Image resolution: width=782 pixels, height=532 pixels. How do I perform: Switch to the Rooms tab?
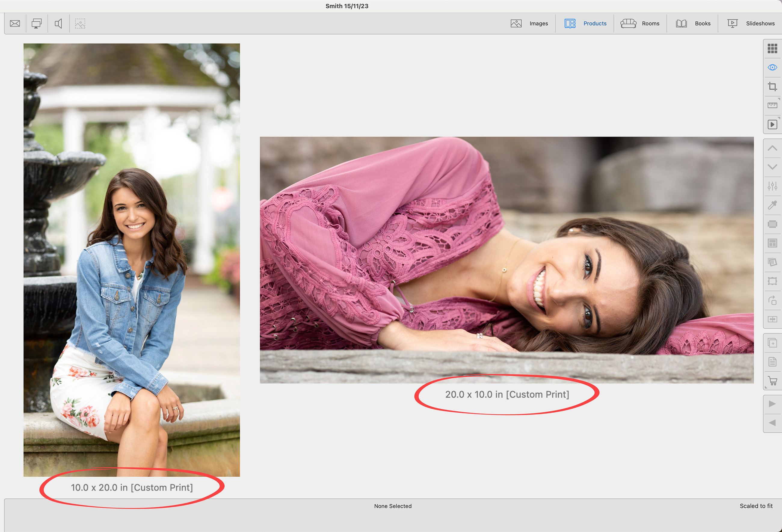[640, 23]
